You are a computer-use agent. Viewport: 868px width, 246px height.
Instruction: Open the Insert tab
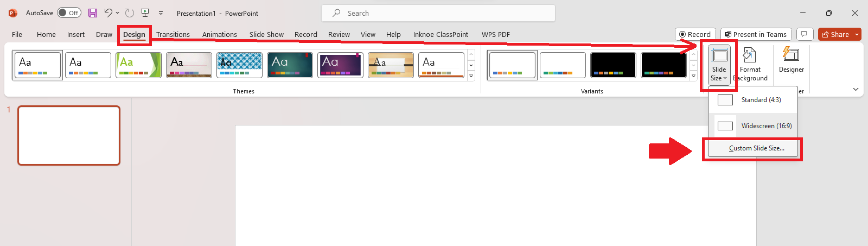[76, 34]
